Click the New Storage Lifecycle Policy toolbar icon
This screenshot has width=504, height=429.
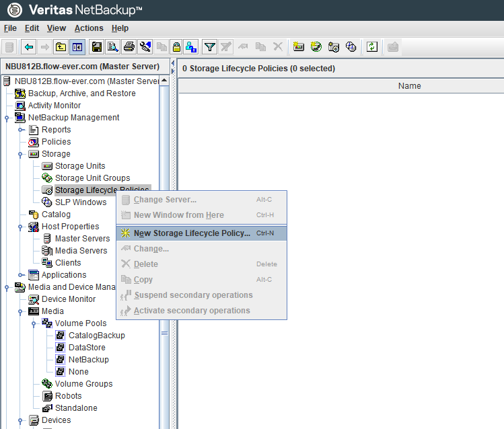(x=333, y=47)
